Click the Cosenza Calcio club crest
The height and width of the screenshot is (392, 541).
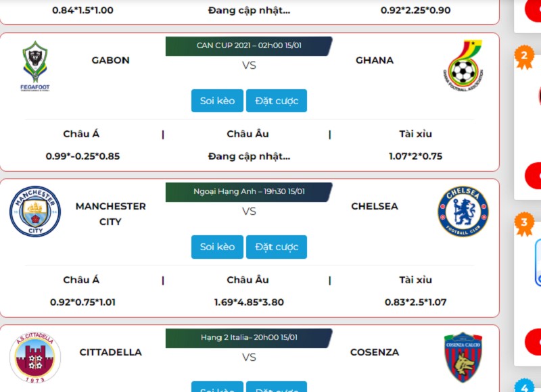pyautogui.click(x=463, y=358)
